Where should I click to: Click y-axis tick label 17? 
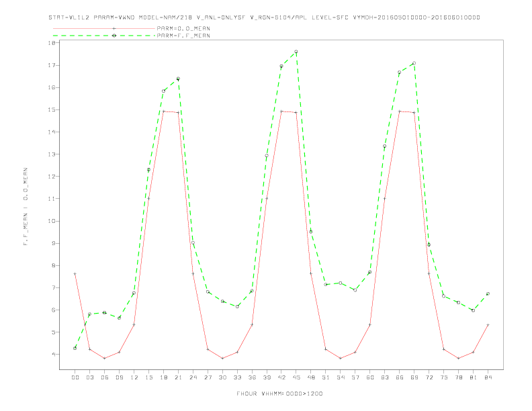52,65
